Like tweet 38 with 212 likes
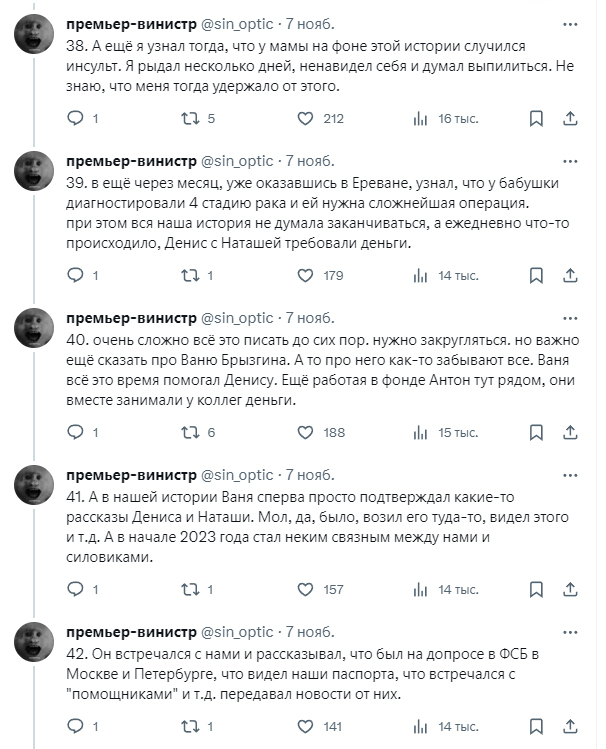Viewport: 606px width, 749px height. pyautogui.click(x=308, y=119)
